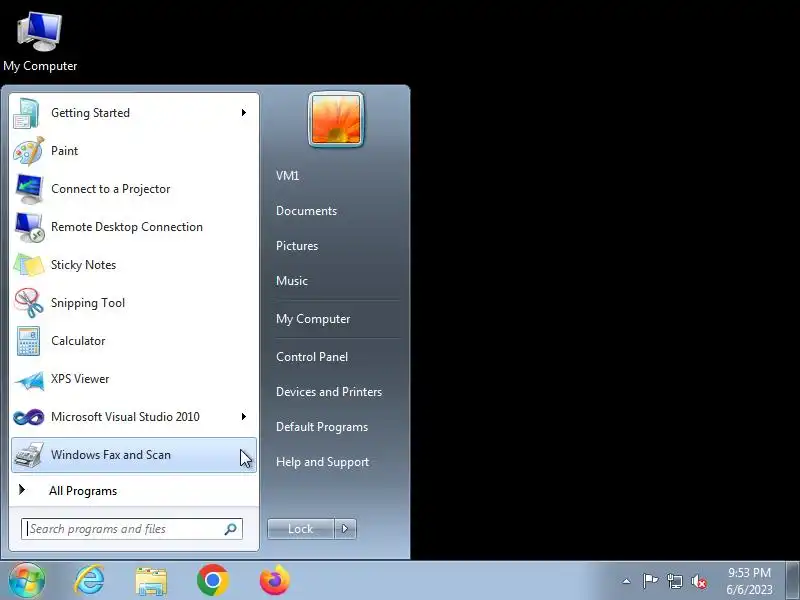Expand the Getting Started submenu arrow

[244, 113]
